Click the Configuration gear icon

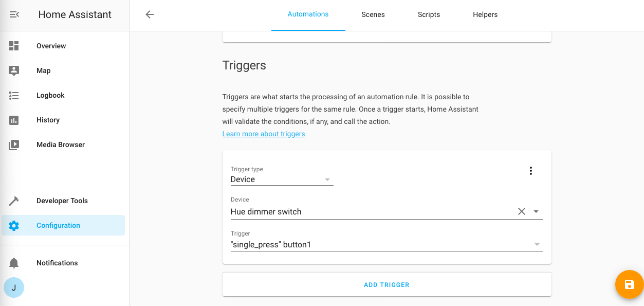[14, 225]
